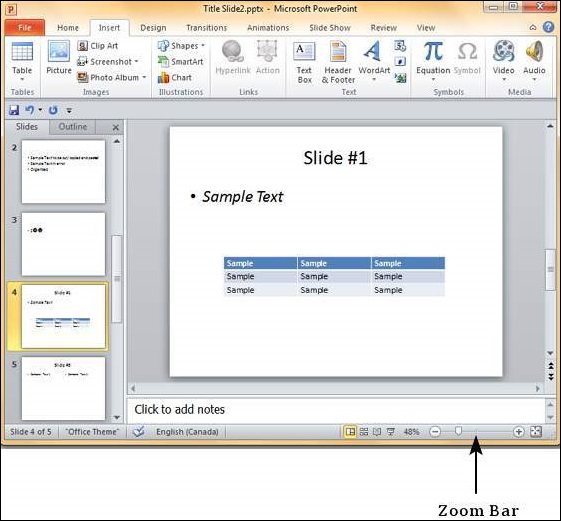Expand the WordArt dropdown arrow
561x521 pixels.
(x=374, y=79)
